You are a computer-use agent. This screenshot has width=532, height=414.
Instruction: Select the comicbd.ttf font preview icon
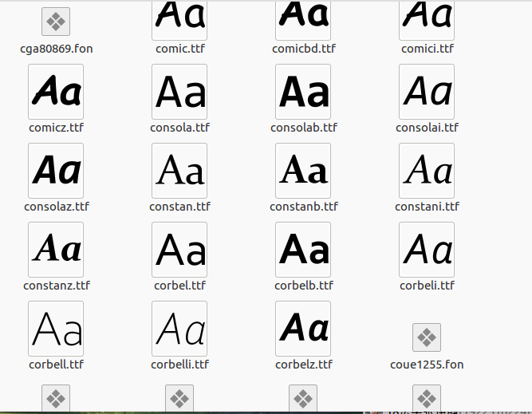point(303,21)
